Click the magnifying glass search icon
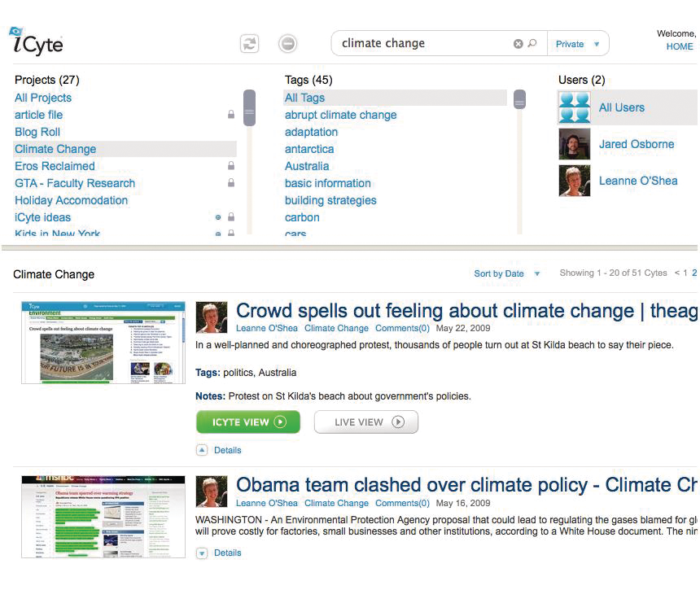The height and width of the screenshot is (590, 700). [532, 44]
